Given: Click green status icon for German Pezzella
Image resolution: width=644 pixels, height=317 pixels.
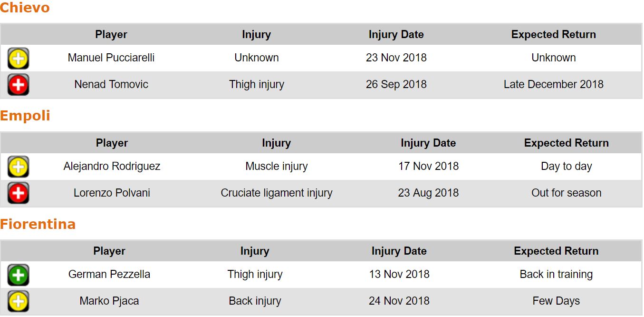Looking at the screenshot, I should tap(18, 275).
